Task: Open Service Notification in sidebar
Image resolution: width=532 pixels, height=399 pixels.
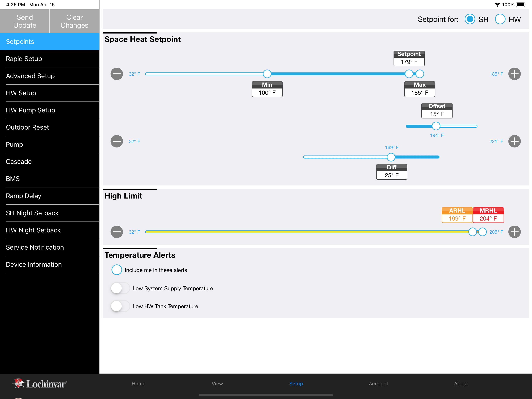Action: coord(50,247)
